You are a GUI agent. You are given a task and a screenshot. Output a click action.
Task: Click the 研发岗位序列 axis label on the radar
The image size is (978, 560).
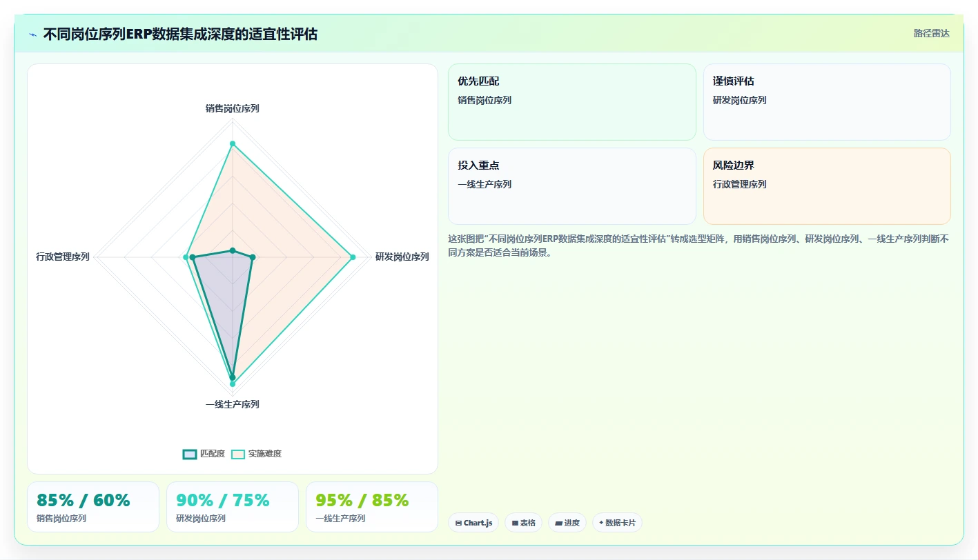tap(402, 257)
